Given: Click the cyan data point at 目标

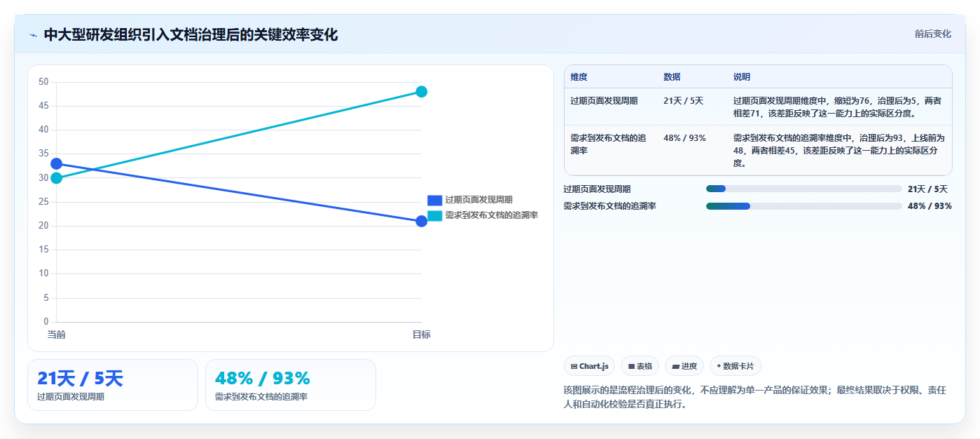Looking at the screenshot, I should [421, 92].
